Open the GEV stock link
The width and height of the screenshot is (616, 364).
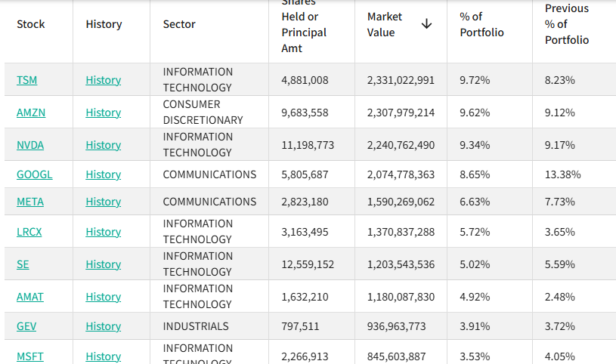click(x=26, y=327)
